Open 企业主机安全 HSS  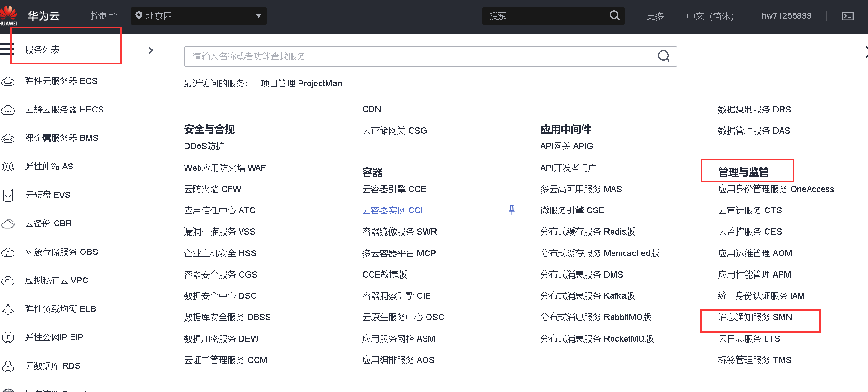(x=220, y=253)
